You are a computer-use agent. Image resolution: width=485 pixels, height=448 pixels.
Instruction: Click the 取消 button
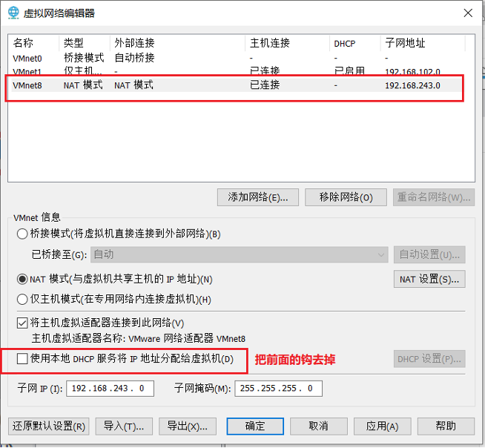[x=319, y=426]
